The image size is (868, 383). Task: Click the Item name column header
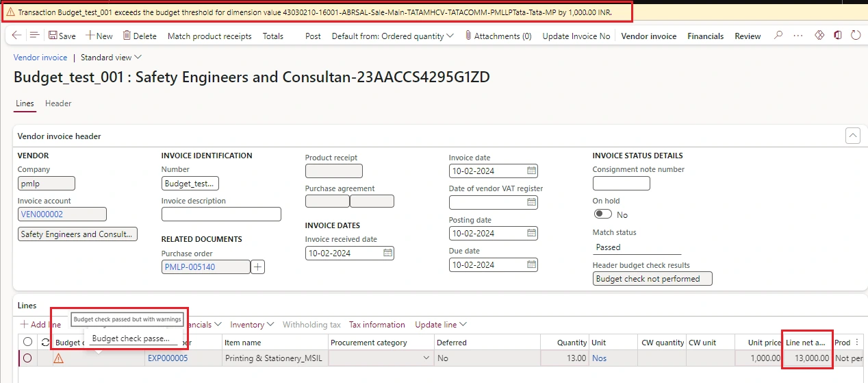(x=275, y=342)
